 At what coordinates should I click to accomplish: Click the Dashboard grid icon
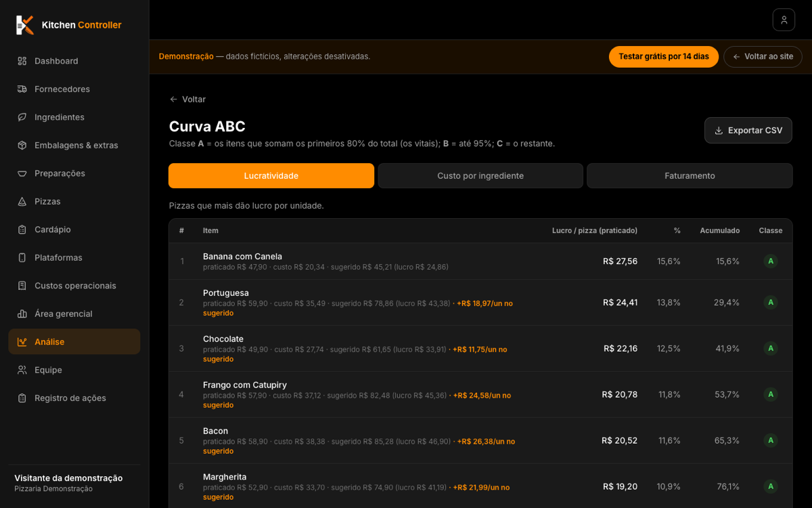click(22, 61)
